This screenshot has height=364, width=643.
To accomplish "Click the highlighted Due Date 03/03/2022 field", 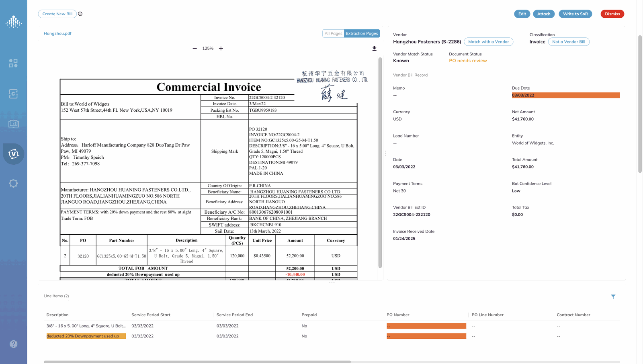I will tap(566, 95).
